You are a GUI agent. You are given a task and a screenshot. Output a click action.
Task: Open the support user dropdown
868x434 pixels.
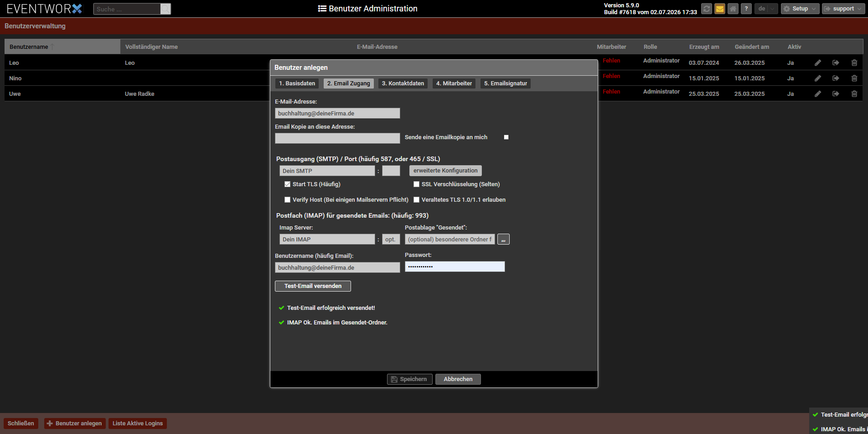point(843,9)
